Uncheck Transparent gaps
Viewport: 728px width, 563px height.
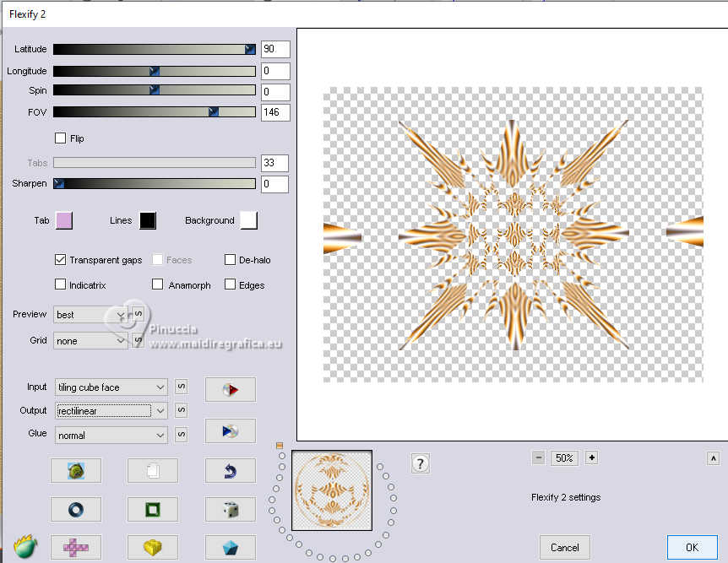point(60,259)
